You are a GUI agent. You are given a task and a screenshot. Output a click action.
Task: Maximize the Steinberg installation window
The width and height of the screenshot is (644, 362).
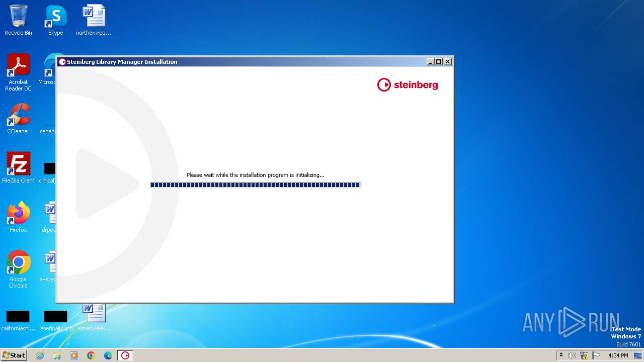tap(439, 62)
